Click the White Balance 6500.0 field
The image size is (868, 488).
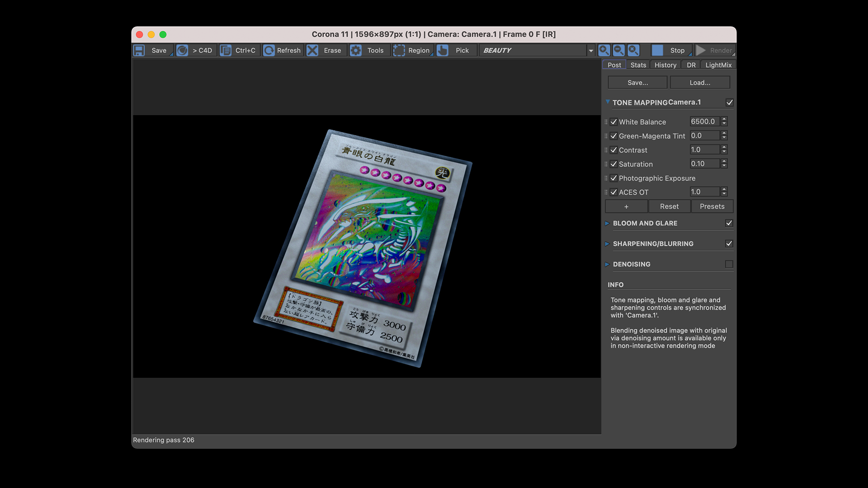(x=705, y=122)
